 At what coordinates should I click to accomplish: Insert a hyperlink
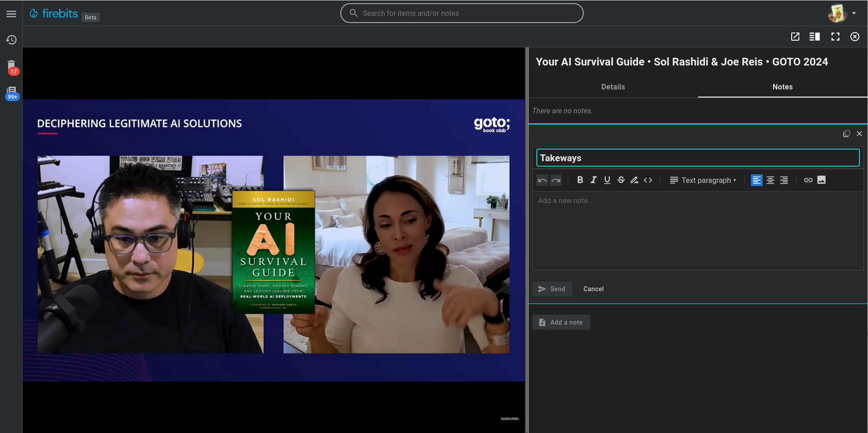pos(808,180)
